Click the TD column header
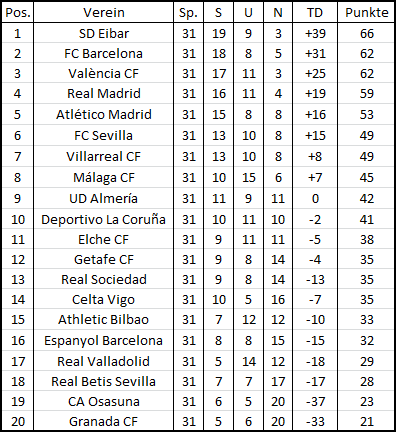This screenshot has height=432, width=396. (315, 12)
